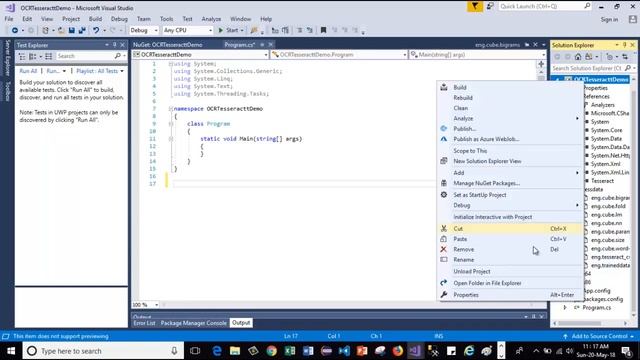The image size is (640, 360).
Task: Open the Package Manager Console tab
Action: pyautogui.click(x=193, y=323)
